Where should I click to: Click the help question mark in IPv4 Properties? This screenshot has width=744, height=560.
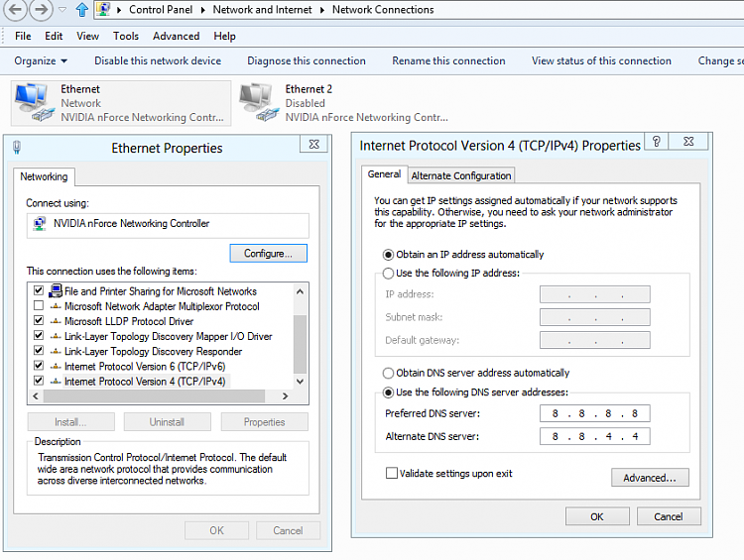[x=657, y=142]
